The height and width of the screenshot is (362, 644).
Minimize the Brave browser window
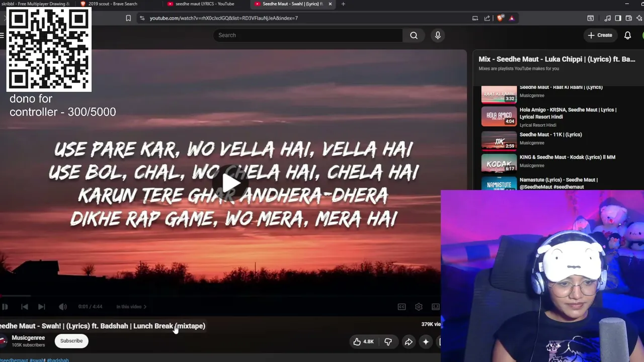627,4
